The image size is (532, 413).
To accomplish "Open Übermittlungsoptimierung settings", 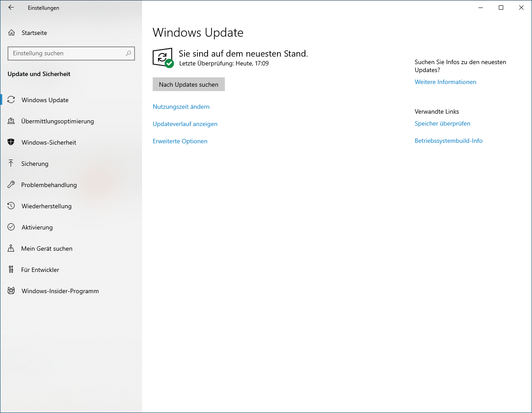I will tap(71, 121).
